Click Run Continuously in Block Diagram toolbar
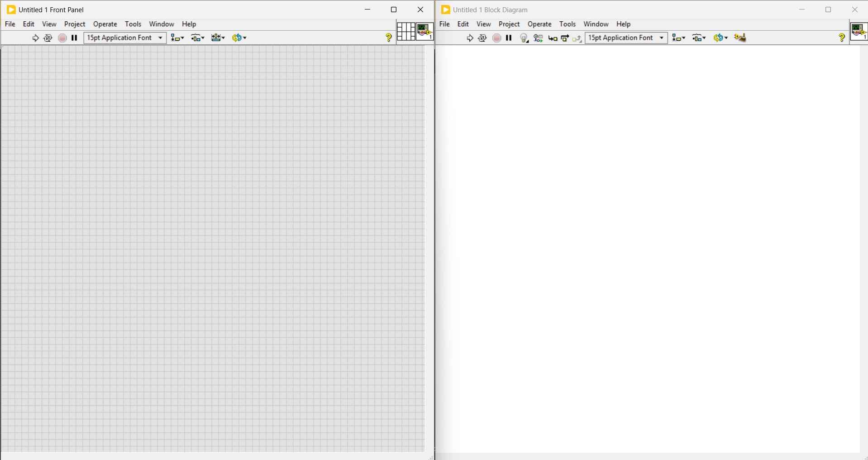Image resolution: width=868 pixels, height=460 pixels. click(482, 38)
